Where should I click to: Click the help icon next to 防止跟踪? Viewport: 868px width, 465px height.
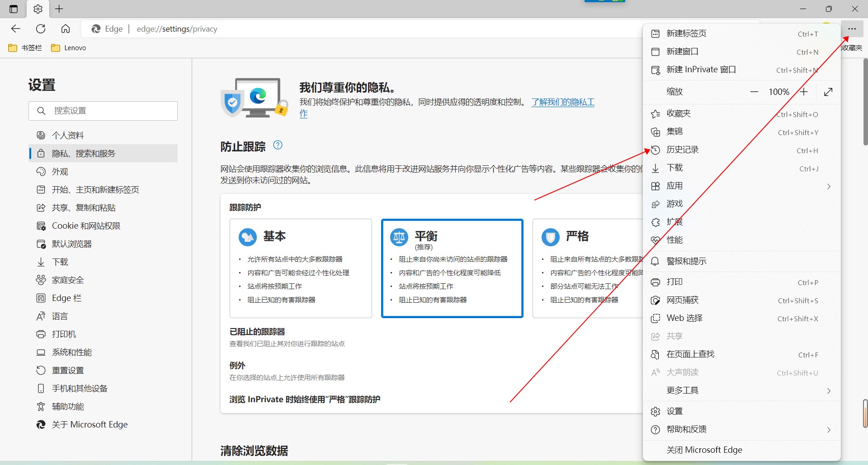pyautogui.click(x=278, y=145)
